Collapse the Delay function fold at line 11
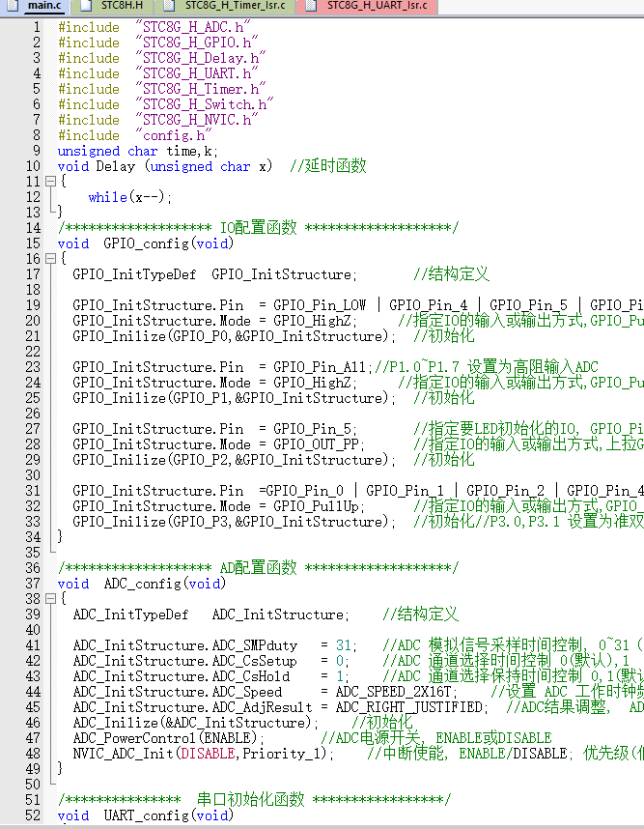This screenshot has height=829, width=644. (x=51, y=182)
